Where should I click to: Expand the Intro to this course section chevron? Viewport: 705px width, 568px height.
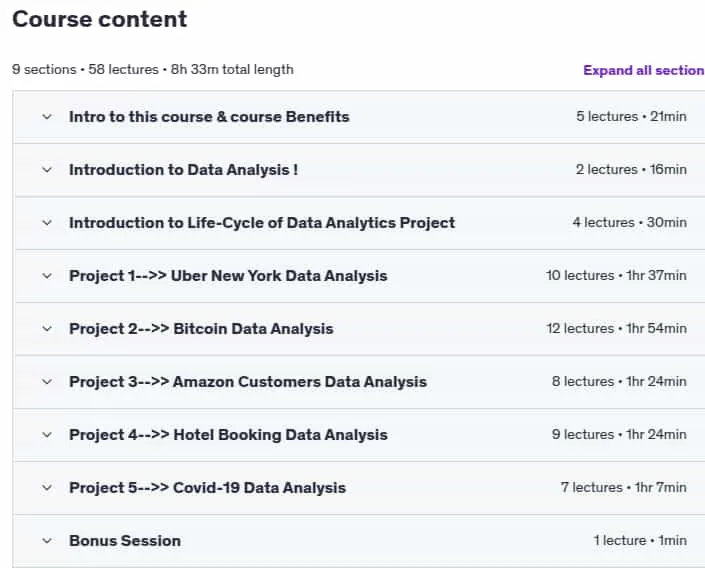[x=47, y=117]
